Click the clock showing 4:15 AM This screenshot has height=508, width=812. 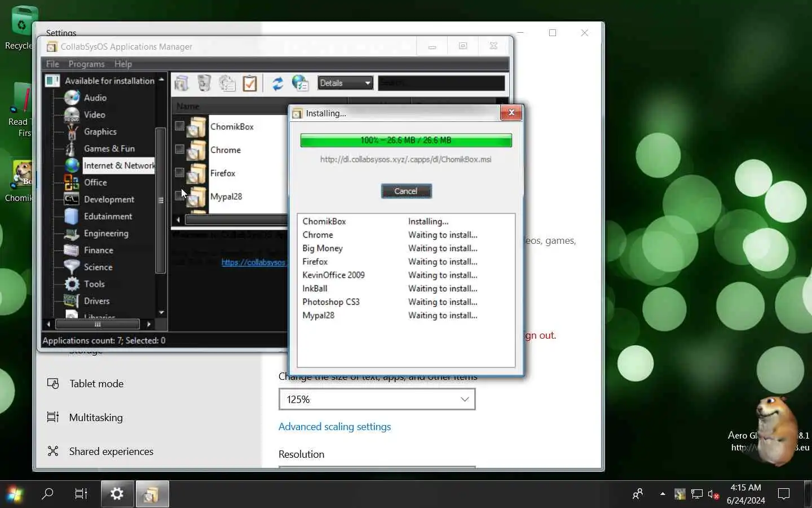(x=745, y=488)
